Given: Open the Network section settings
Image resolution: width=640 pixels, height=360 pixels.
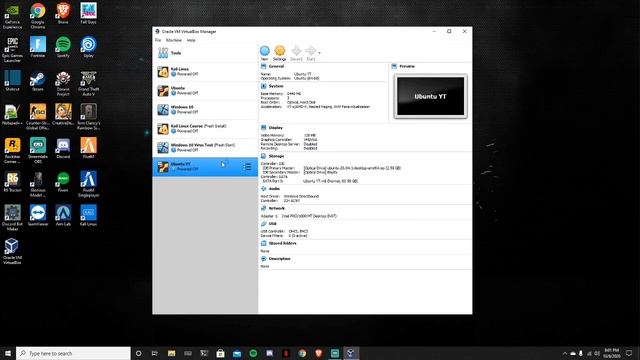Looking at the screenshot, I should (277, 208).
